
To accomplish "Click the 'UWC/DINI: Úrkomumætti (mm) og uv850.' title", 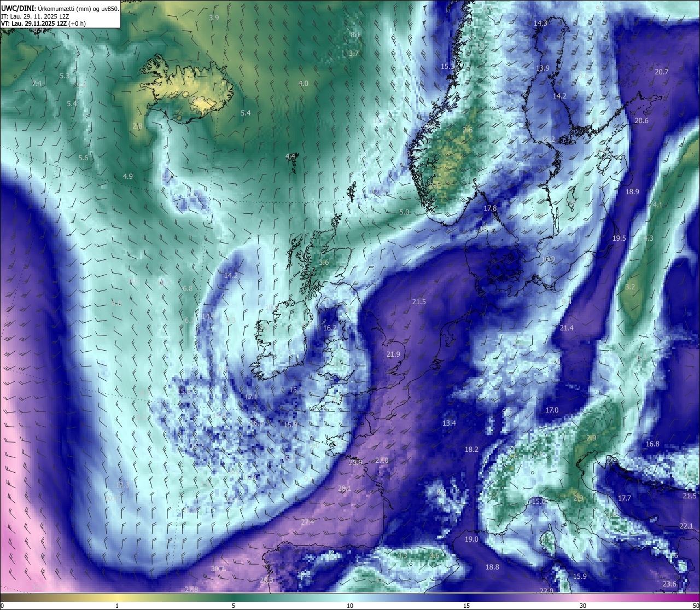I will 60,9.
